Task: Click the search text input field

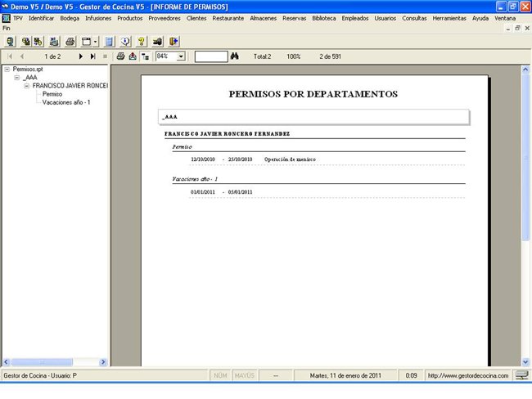Action: (x=210, y=56)
